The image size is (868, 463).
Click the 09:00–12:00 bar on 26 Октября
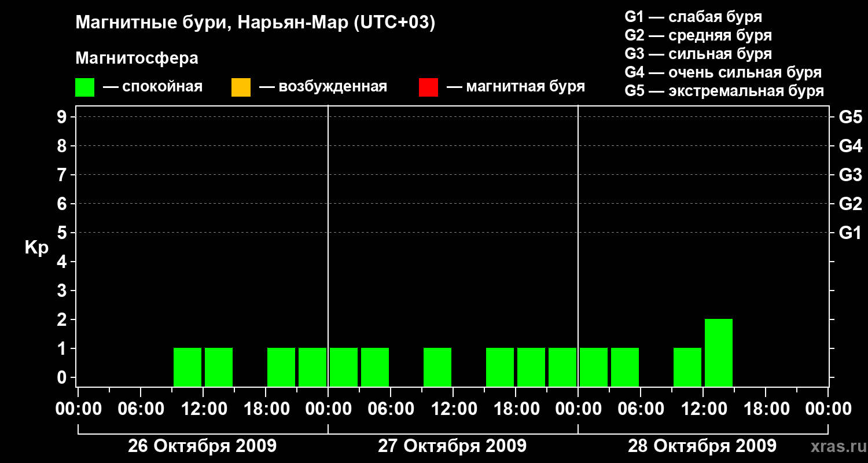[x=187, y=367]
